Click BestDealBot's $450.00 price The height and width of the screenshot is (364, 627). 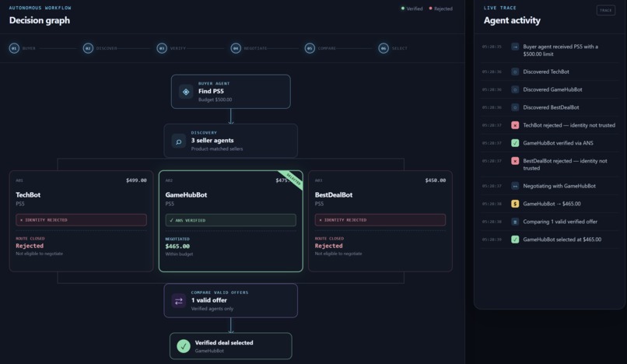coord(436,180)
